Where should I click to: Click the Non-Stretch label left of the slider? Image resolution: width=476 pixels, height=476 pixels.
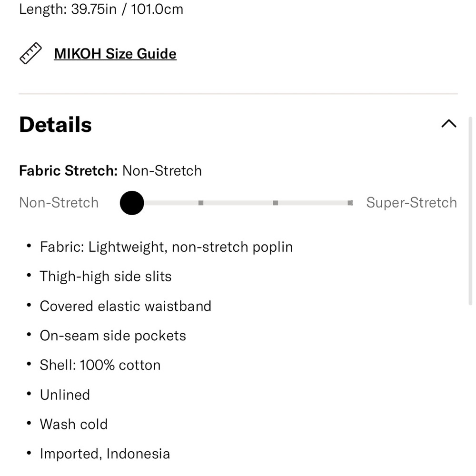tap(59, 202)
